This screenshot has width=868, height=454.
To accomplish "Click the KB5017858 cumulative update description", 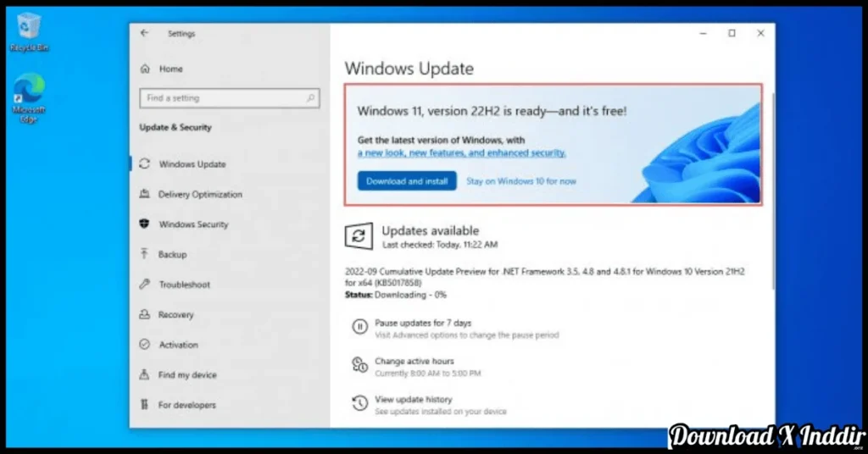I will pos(545,277).
